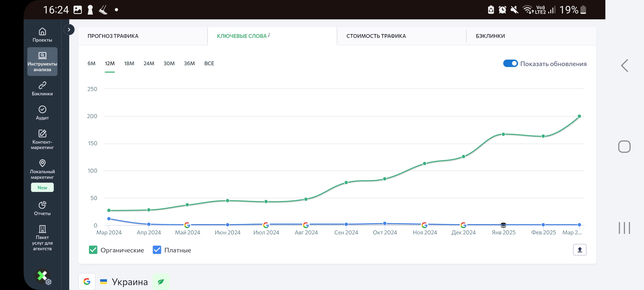Click the Google search engine icon near Украина
Image resolution: width=644 pixels, height=290 pixels.
87,281
